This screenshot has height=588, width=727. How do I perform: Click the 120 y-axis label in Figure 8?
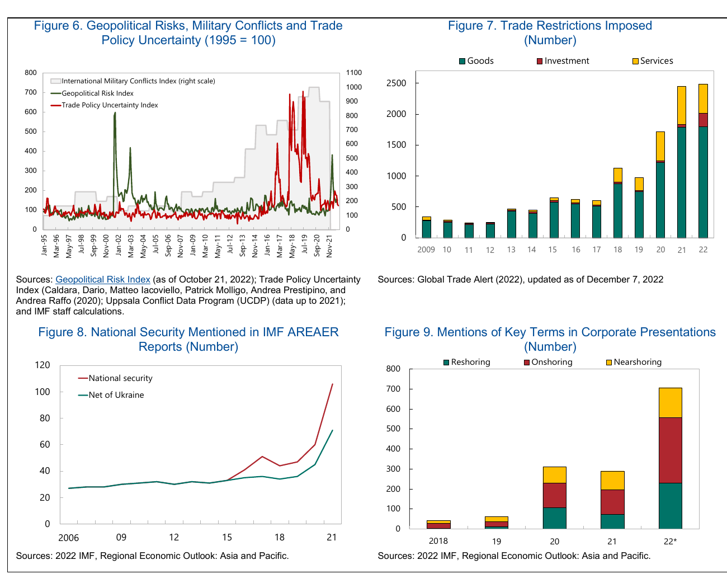[43, 365]
